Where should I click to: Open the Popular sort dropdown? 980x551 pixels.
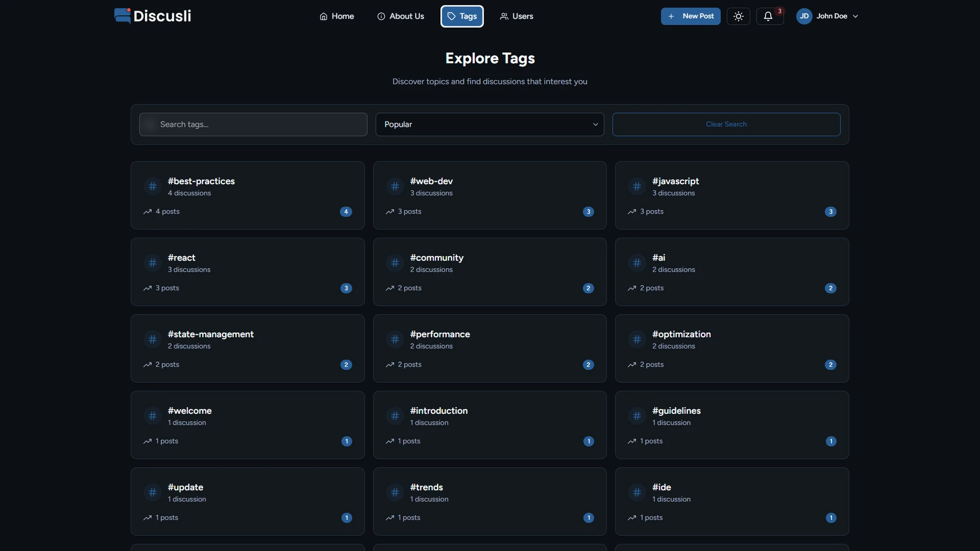(489, 124)
